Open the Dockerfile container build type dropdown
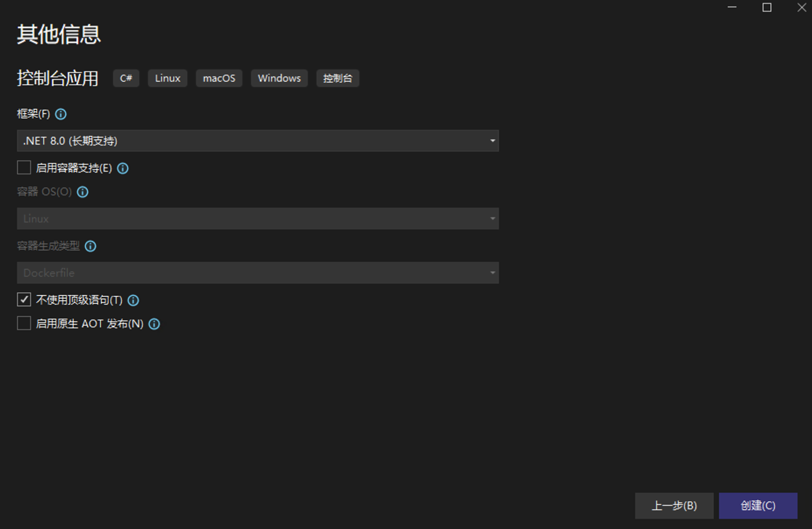This screenshot has width=812, height=529. (x=492, y=272)
